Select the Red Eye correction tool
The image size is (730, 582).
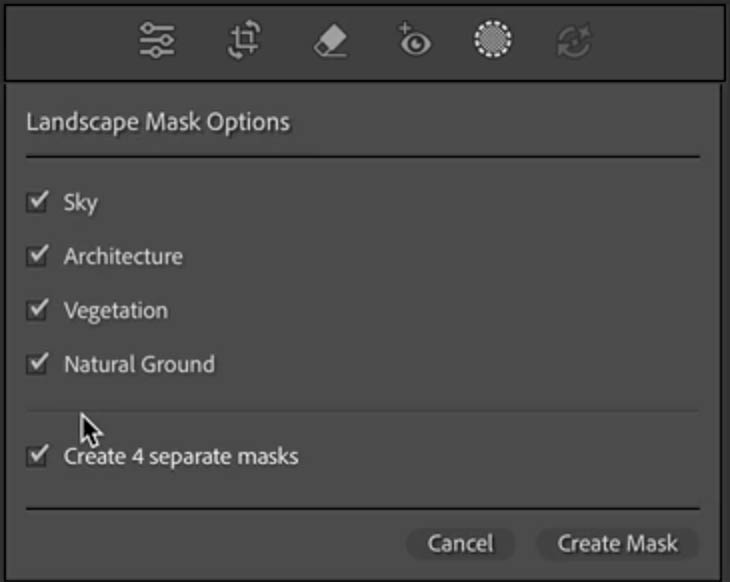click(x=414, y=40)
